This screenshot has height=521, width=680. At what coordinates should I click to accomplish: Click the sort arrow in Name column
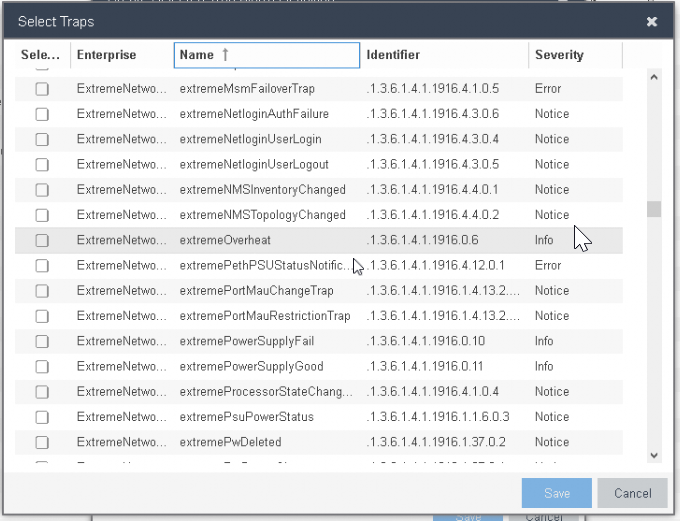point(226,55)
